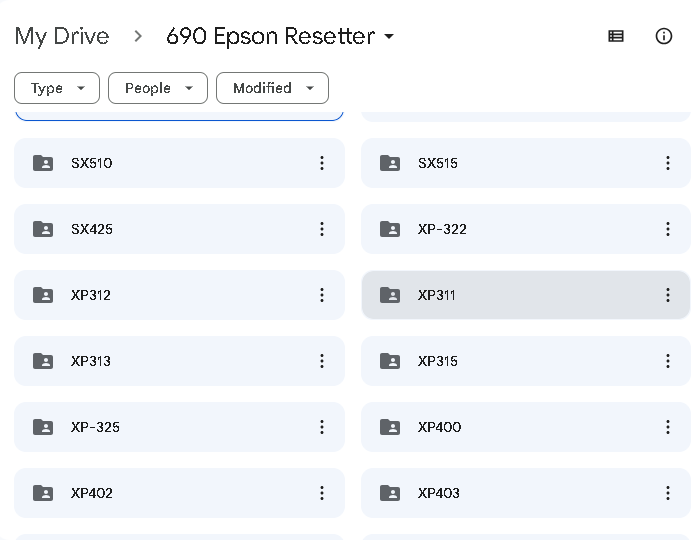Click the shared folder icon of XP313
The image size is (694, 540).
[x=43, y=361]
